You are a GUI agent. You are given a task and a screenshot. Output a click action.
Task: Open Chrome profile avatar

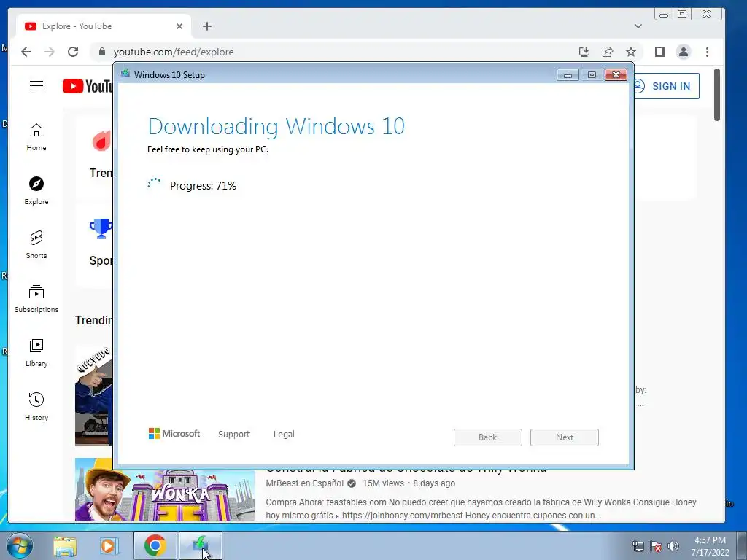coord(684,52)
